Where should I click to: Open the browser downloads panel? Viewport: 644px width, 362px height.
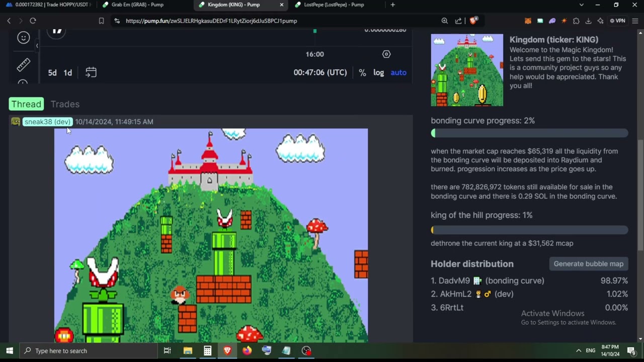pyautogui.click(x=588, y=21)
